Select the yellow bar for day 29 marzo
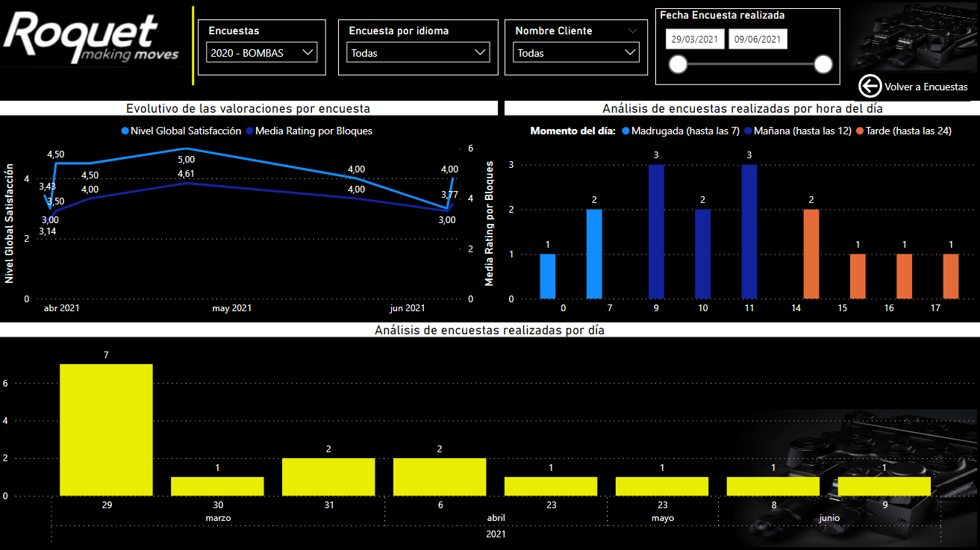The width and height of the screenshot is (980, 550). [106, 430]
